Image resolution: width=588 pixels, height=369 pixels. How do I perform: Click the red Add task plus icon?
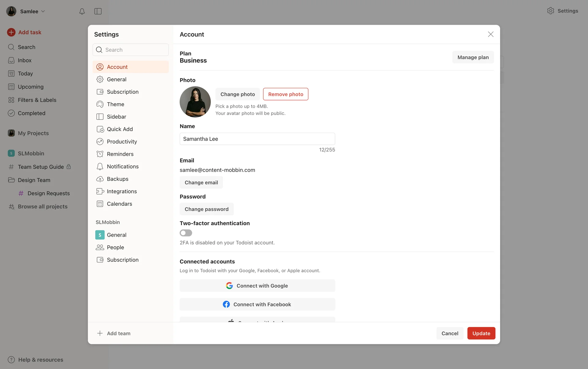[11, 32]
